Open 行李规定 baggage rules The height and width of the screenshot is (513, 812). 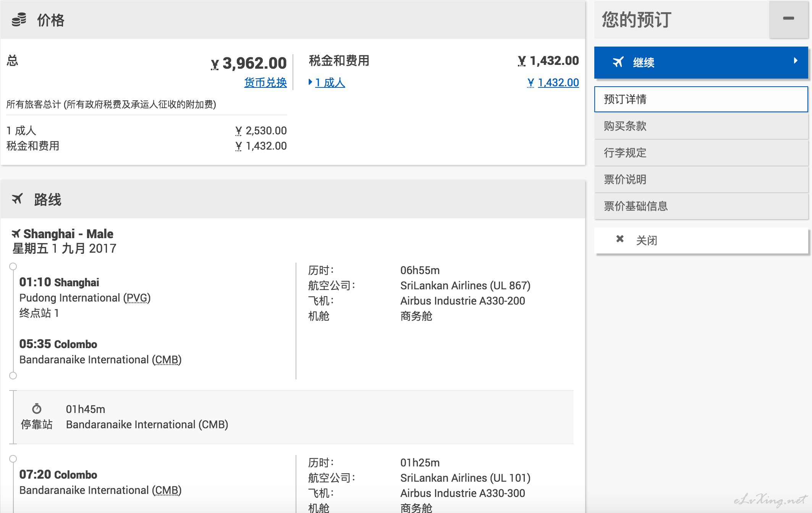(701, 153)
